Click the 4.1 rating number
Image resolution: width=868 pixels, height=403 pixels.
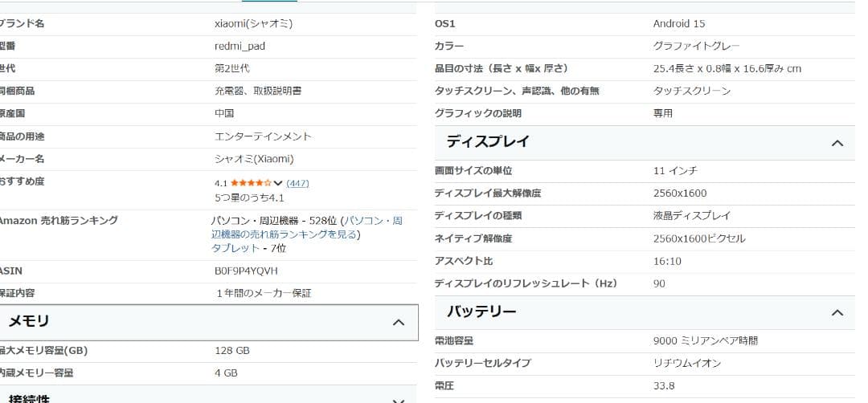[x=221, y=183]
